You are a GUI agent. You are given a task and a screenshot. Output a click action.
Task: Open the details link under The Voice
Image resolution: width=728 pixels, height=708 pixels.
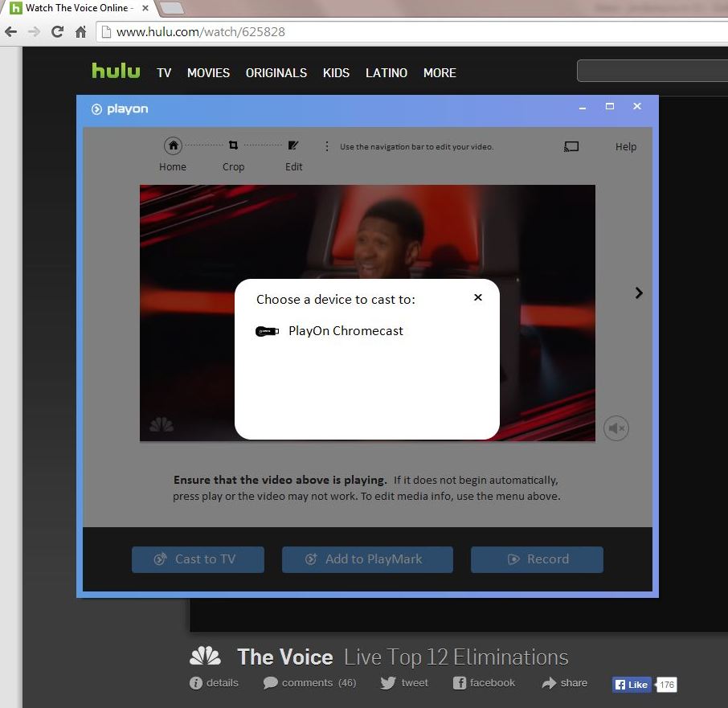coord(214,683)
